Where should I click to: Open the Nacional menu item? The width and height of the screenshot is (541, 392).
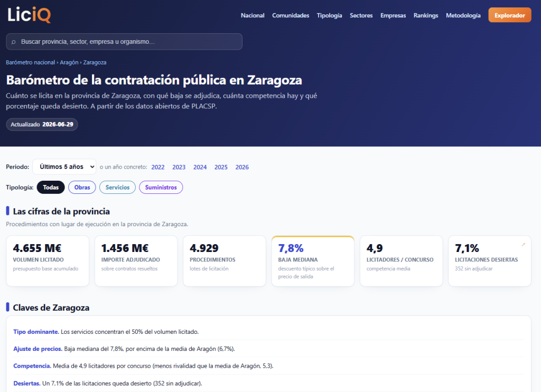tap(253, 15)
